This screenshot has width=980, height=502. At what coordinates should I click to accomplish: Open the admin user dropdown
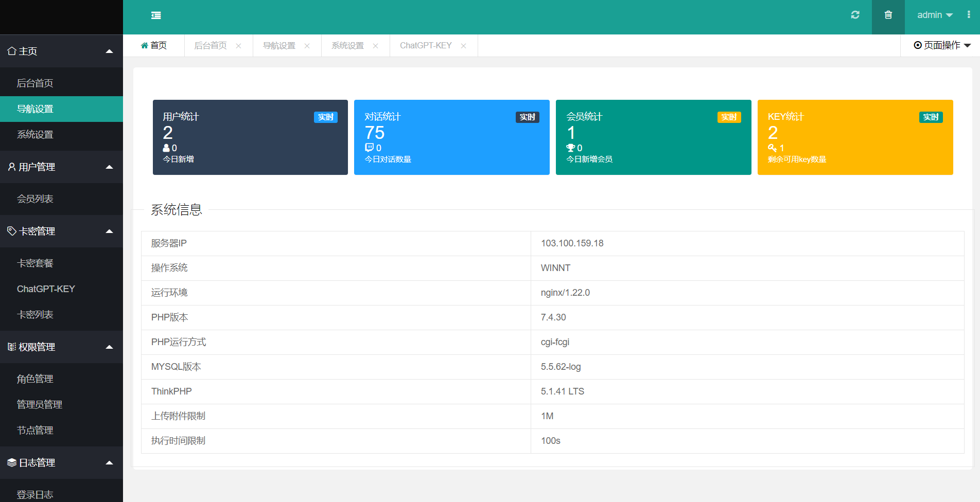(x=935, y=15)
